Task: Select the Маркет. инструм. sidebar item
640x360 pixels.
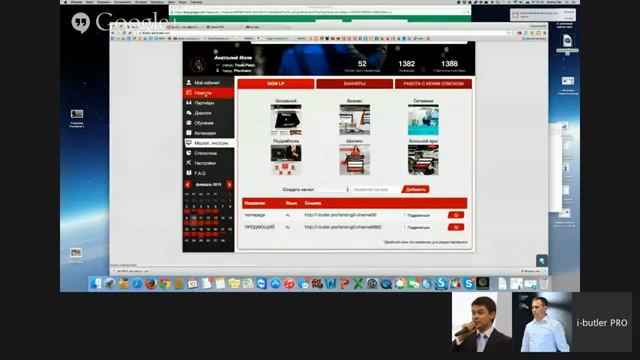Action: pyautogui.click(x=209, y=143)
